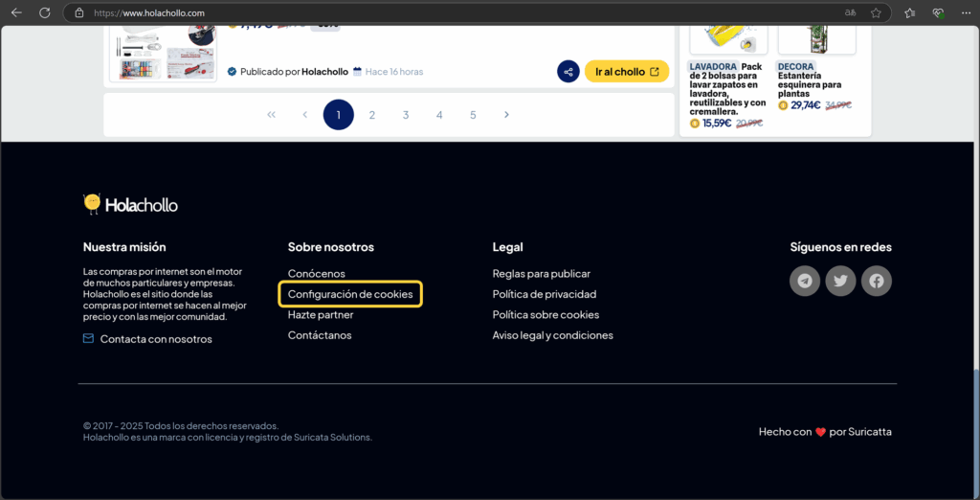Screen dimensions: 980x500
Task: Open the Telegram social icon
Action: [x=805, y=281]
